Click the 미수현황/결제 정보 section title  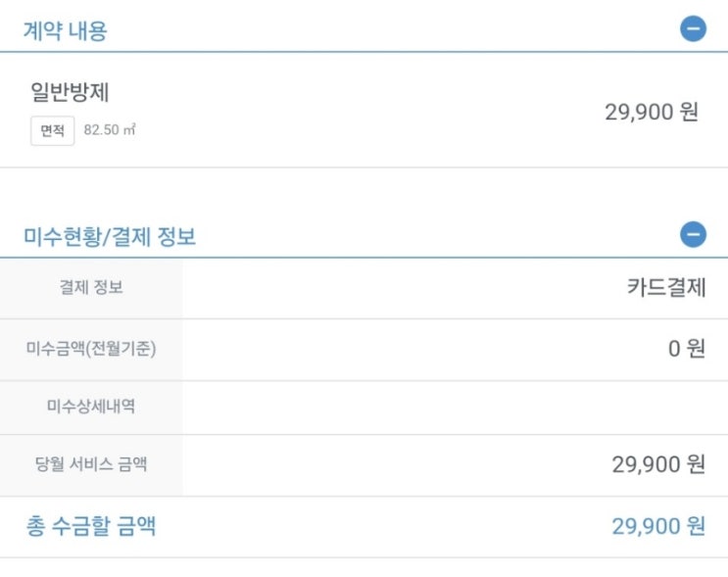click(110, 237)
